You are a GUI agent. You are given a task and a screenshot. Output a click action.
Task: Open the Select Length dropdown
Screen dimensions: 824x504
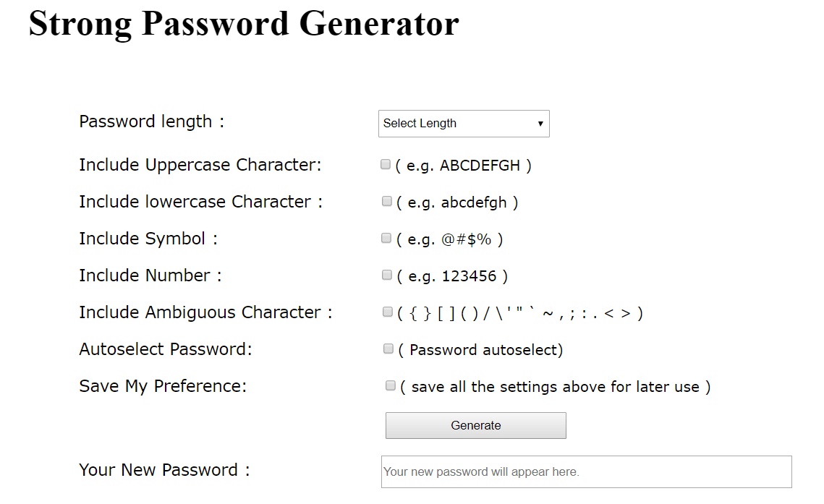pos(464,124)
